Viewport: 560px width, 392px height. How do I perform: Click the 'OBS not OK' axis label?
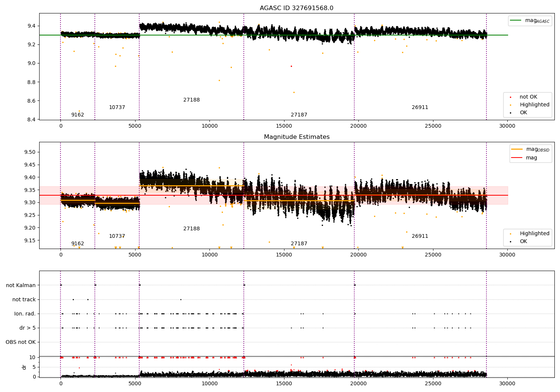pyautogui.click(x=21, y=342)
